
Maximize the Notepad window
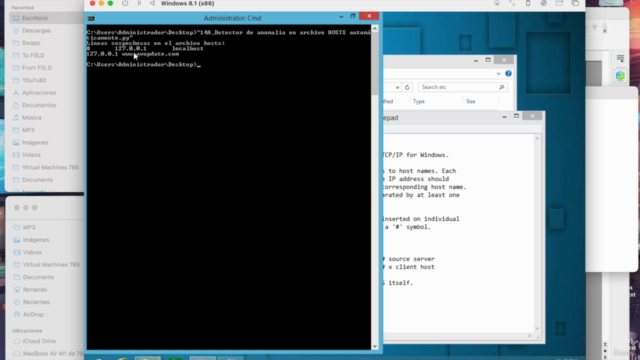coord(516,116)
